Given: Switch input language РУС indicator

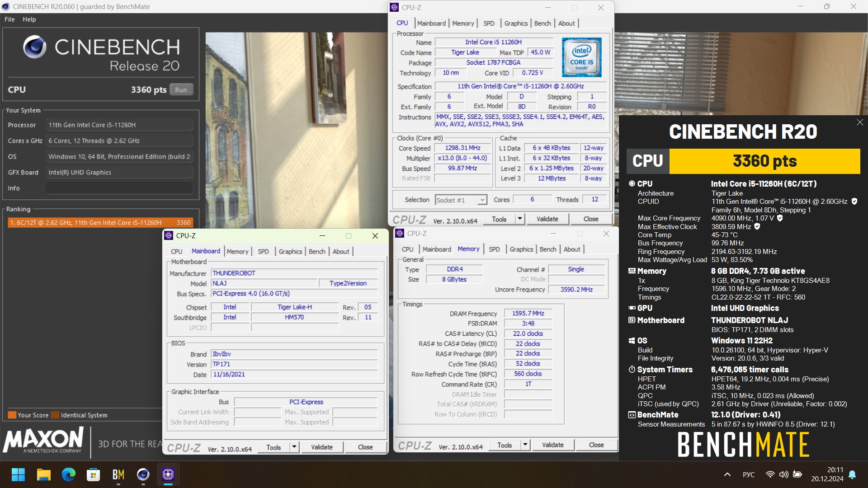Looking at the screenshot, I should [x=749, y=474].
